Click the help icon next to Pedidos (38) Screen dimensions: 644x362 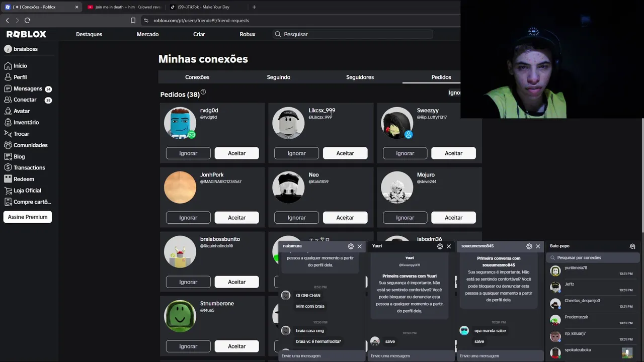coord(203,92)
